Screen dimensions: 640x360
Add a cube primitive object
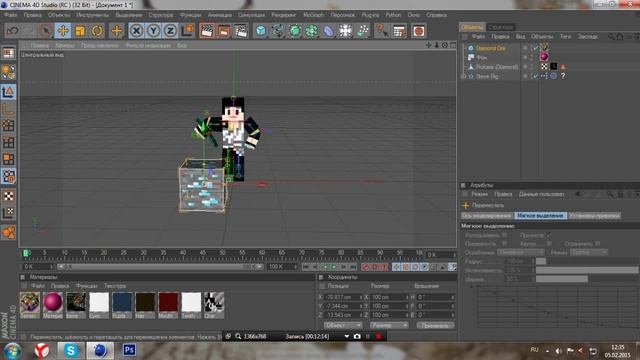pos(261,31)
